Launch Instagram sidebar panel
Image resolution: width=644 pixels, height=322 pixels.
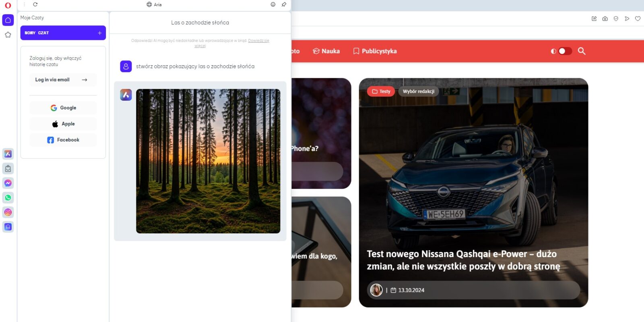8,212
